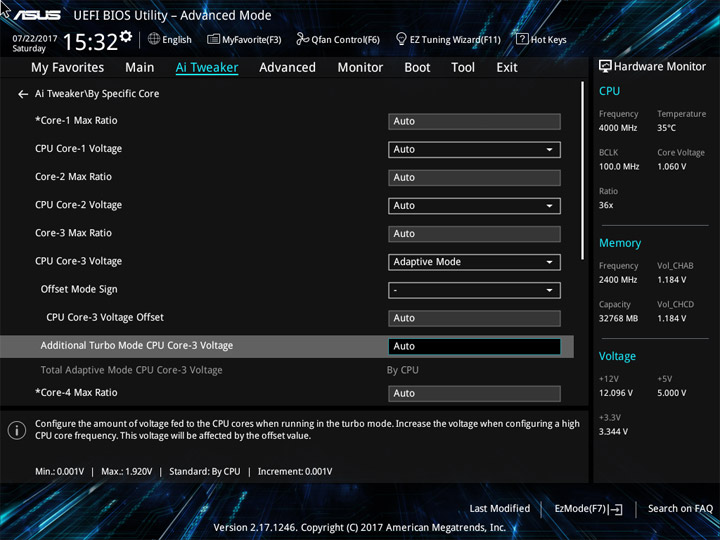Click the Hardware Monitor screen icon

click(605, 67)
